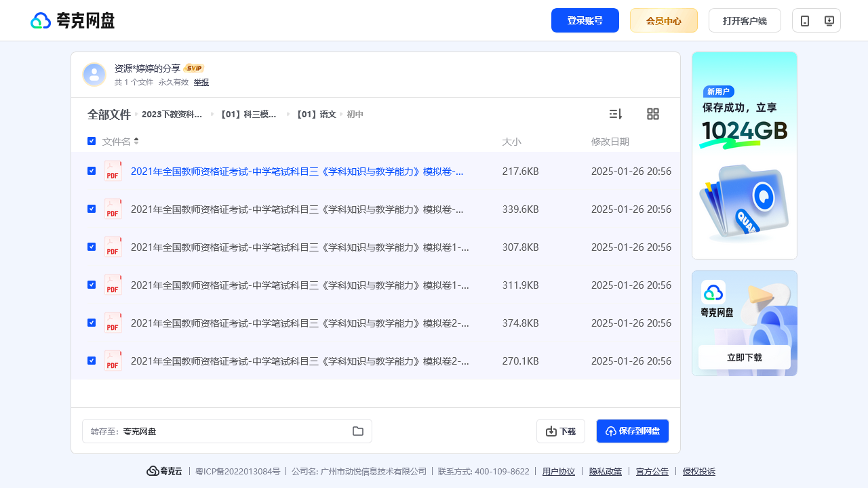The width and height of the screenshot is (868, 488).
Task: Click the 大小 column header
Action: point(511,142)
